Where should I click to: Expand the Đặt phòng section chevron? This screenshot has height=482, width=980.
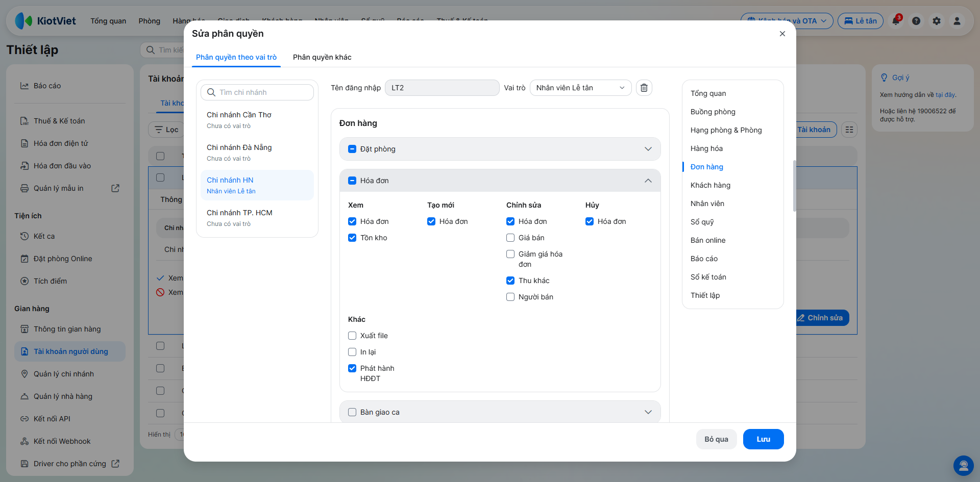coord(648,149)
